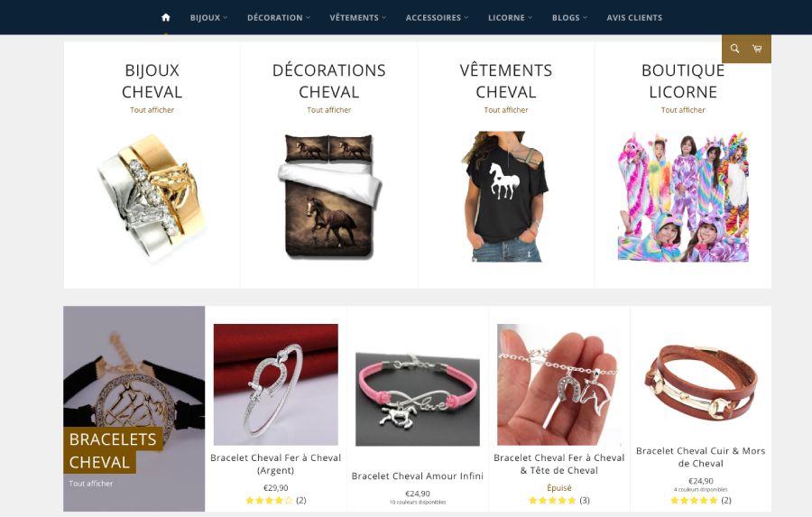Open the Bracelets Cheval collection banner
812x517 pixels.
(x=134, y=408)
